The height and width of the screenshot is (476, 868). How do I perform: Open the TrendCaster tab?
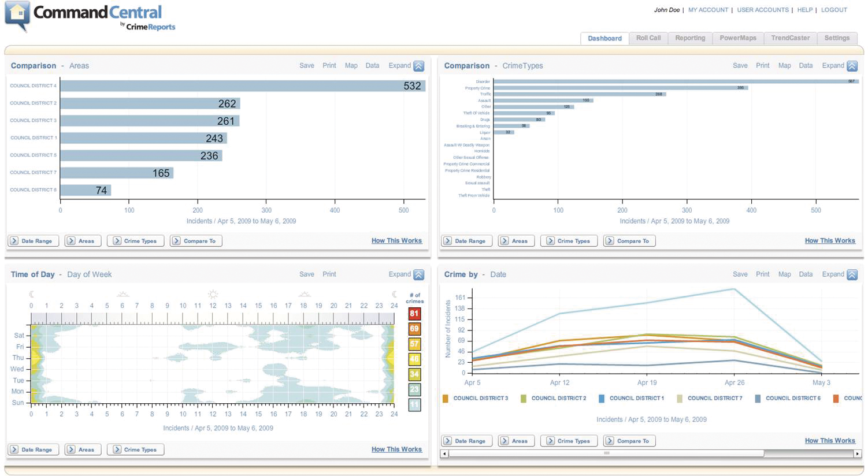790,38
